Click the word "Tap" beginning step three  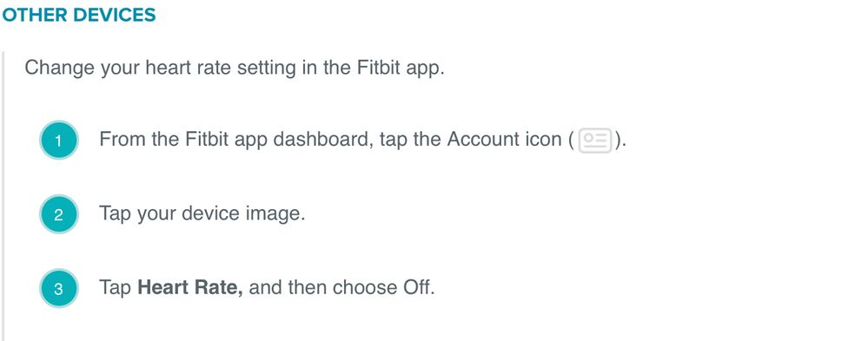[x=115, y=288]
